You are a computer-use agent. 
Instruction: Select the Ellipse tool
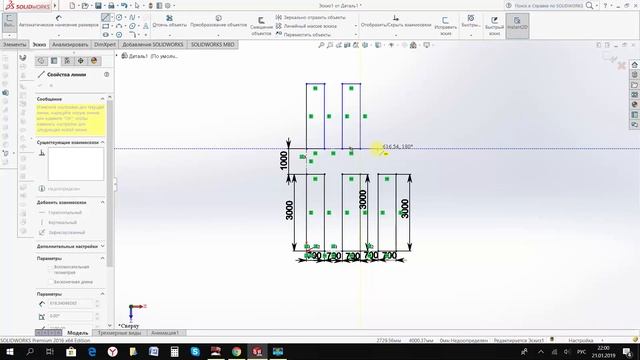coord(132,26)
